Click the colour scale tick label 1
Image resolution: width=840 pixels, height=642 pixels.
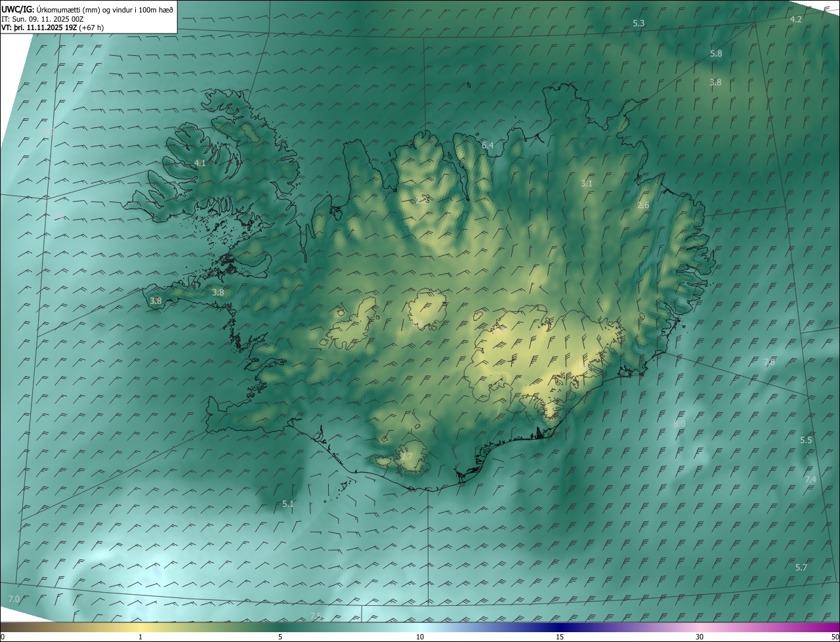140,637
